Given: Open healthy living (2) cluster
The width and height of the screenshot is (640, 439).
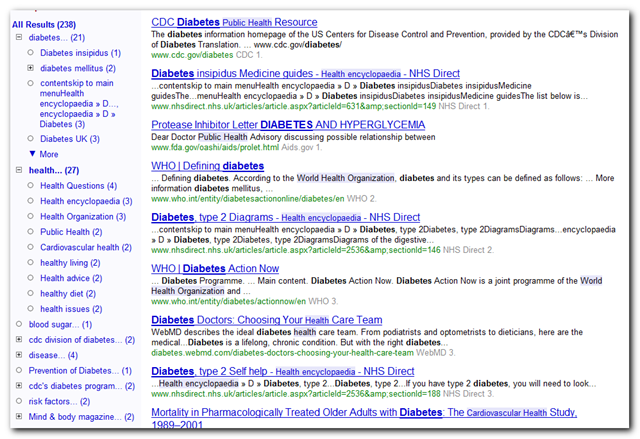Looking at the screenshot, I should (70, 263).
